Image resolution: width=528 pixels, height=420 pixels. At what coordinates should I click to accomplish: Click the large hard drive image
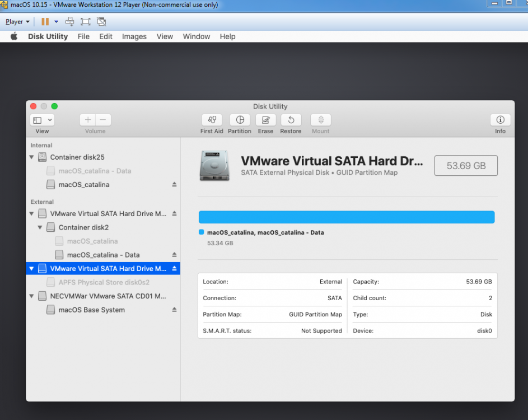click(x=214, y=165)
